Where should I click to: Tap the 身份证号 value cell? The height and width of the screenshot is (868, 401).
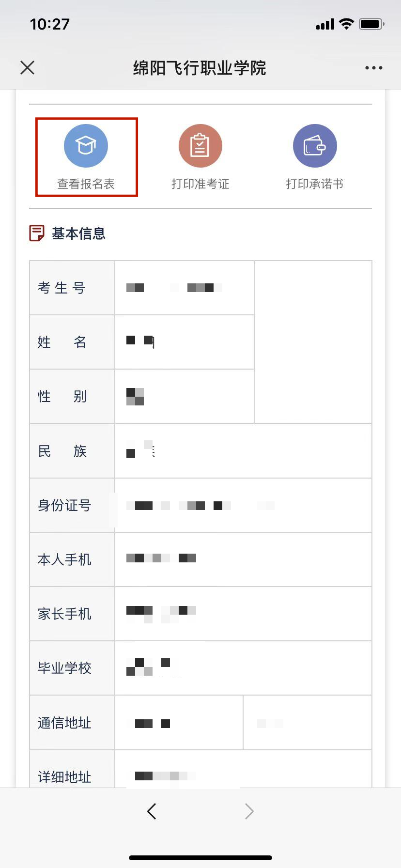(243, 505)
